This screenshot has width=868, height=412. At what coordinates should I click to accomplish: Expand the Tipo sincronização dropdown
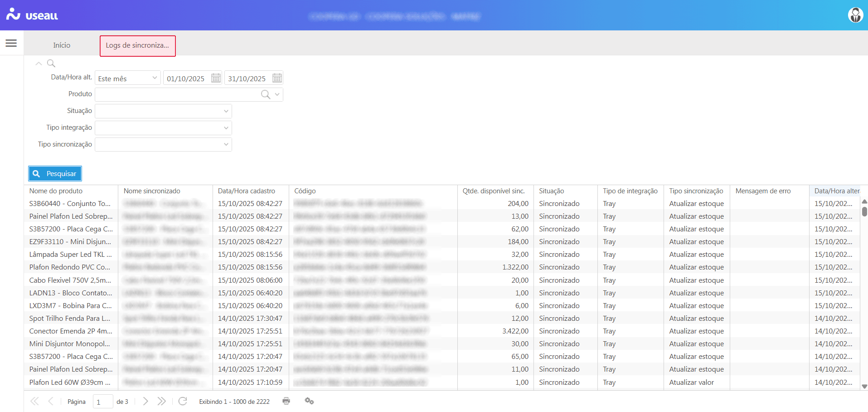[226, 145]
